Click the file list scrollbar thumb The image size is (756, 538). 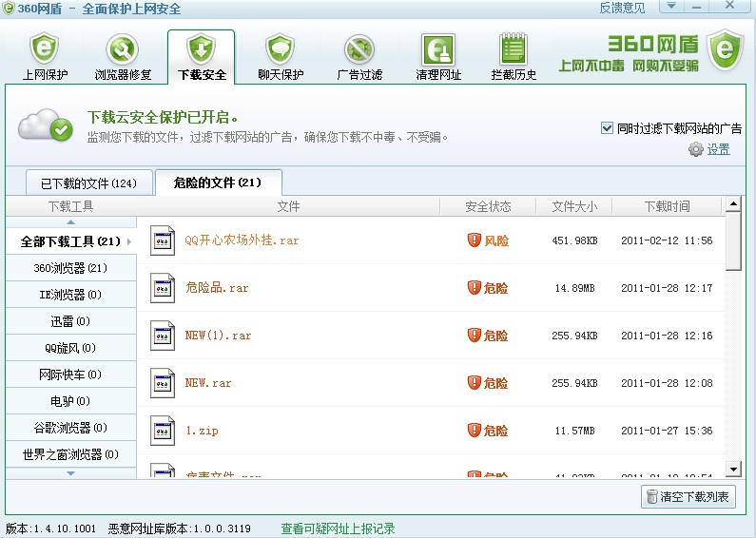coord(733,241)
